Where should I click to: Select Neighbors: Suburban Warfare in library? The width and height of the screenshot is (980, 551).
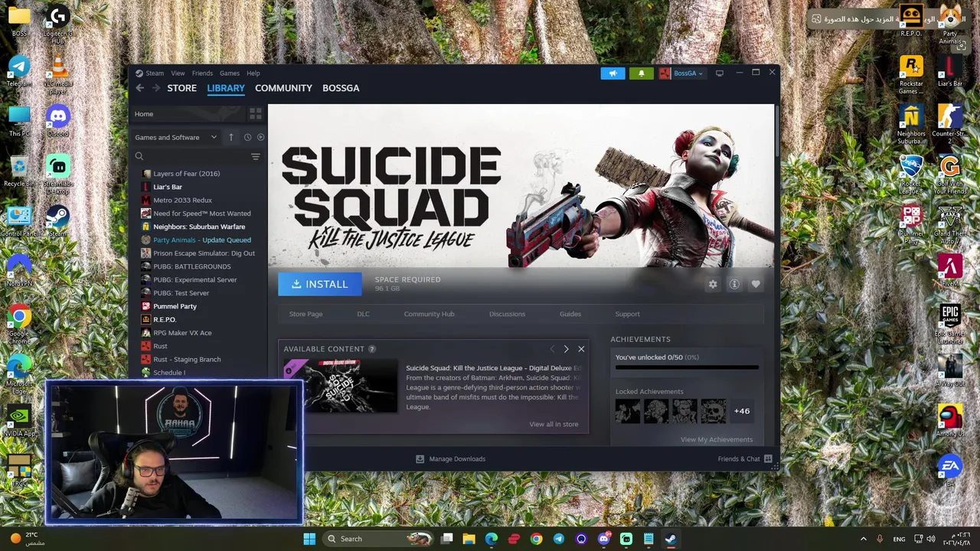click(198, 227)
